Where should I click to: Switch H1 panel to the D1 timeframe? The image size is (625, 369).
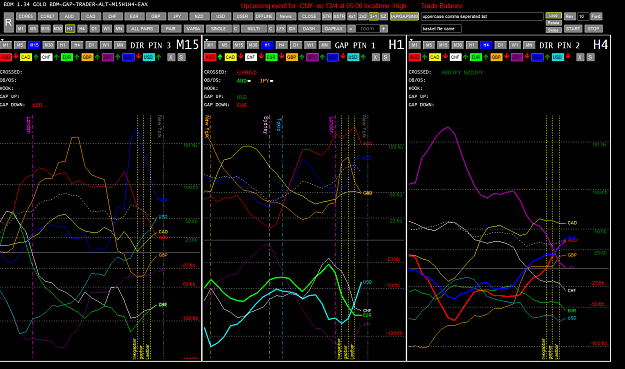296,45
